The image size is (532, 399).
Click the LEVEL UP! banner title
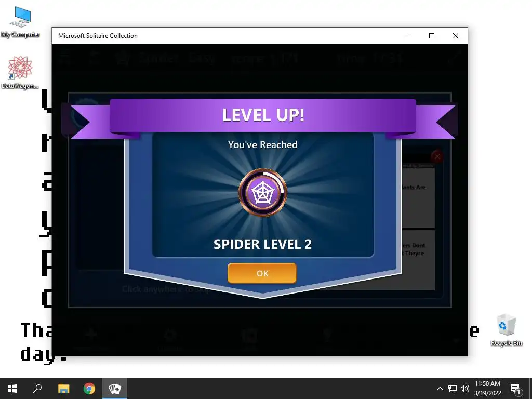[263, 115]
